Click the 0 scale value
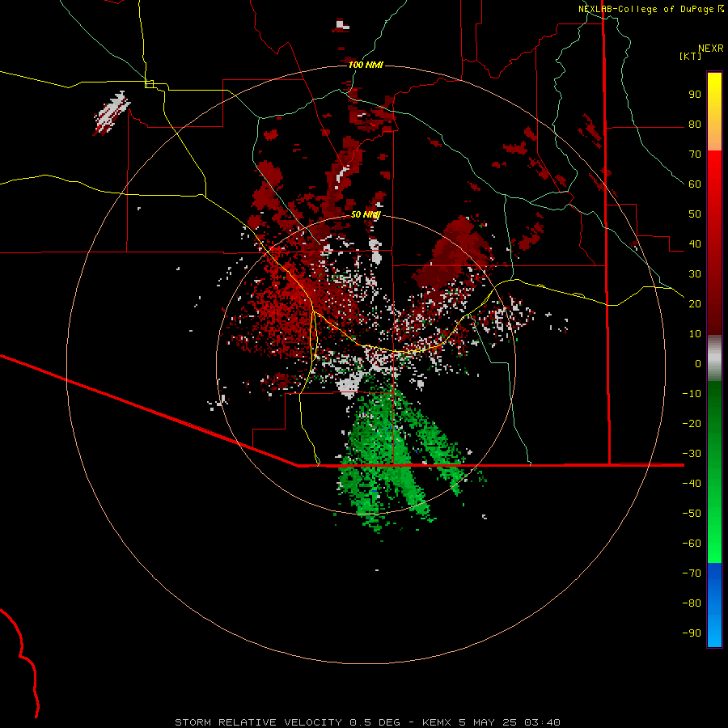 pyautogui.click(x=698, y=363)
